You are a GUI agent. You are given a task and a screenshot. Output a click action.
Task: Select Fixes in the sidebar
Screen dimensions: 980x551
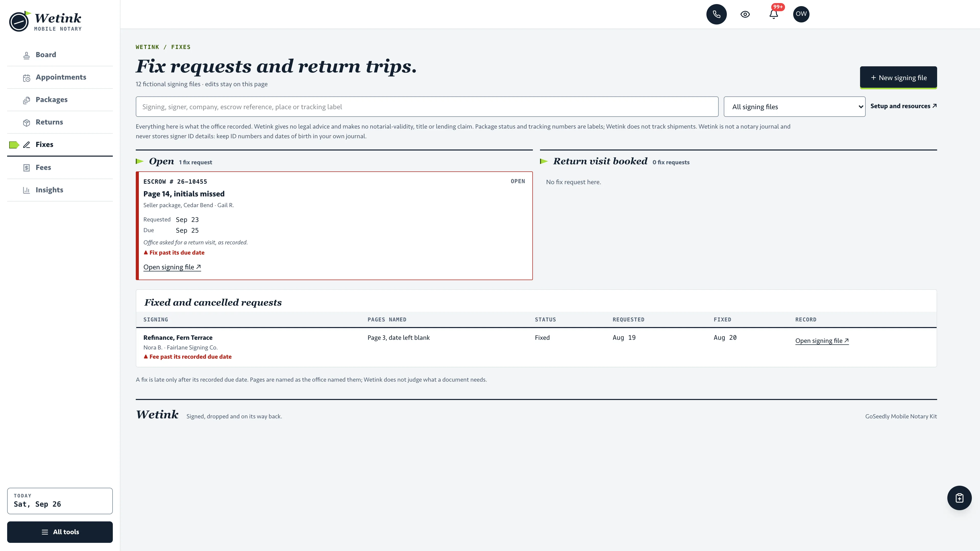pyautogui.click(x=60, y=144)
